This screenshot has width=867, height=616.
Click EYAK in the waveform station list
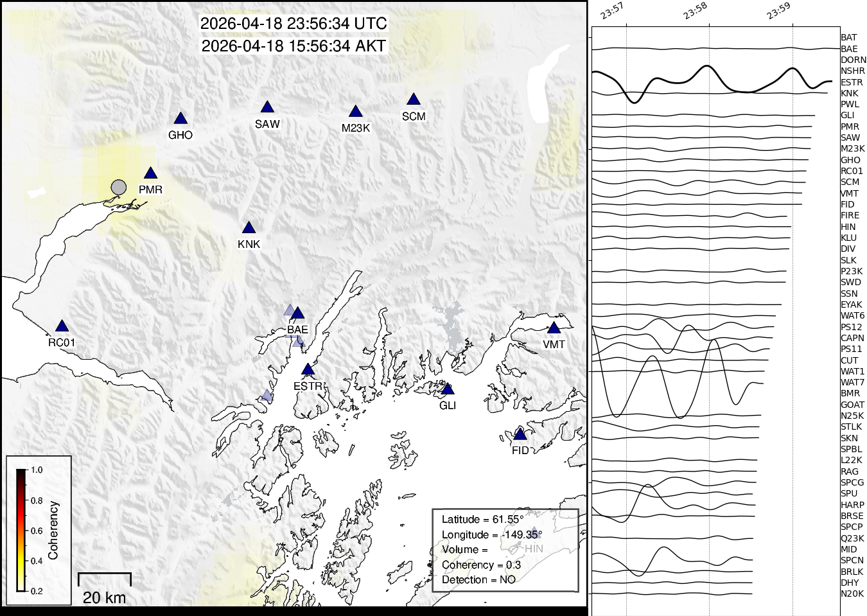click(852, 305)
